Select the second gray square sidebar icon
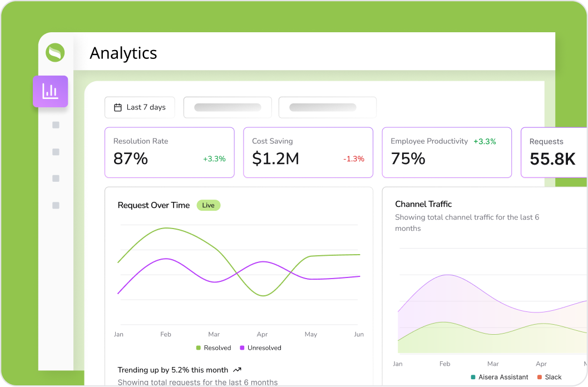This screenshot has width=588, height=387. [56, 152]
